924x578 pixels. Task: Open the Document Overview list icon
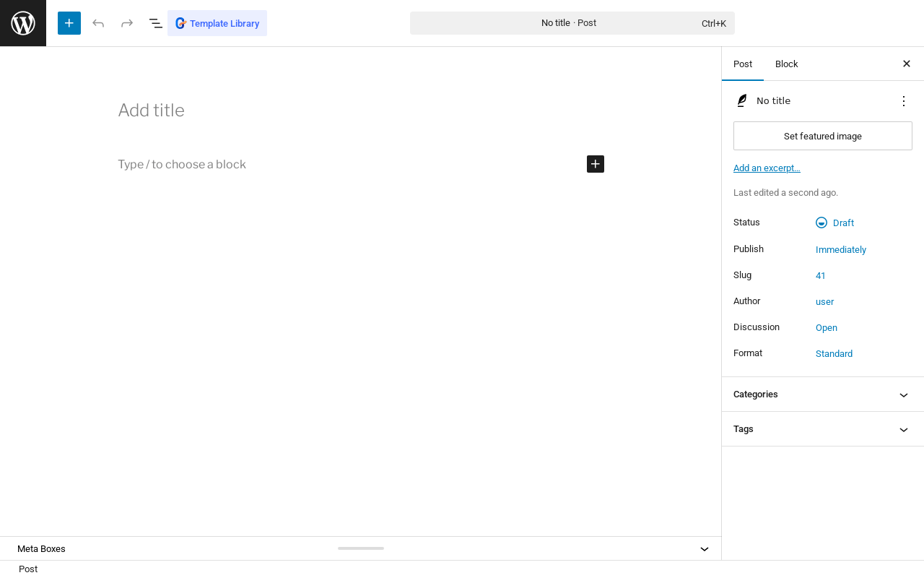pyautogui.click(x=156, y=23)
